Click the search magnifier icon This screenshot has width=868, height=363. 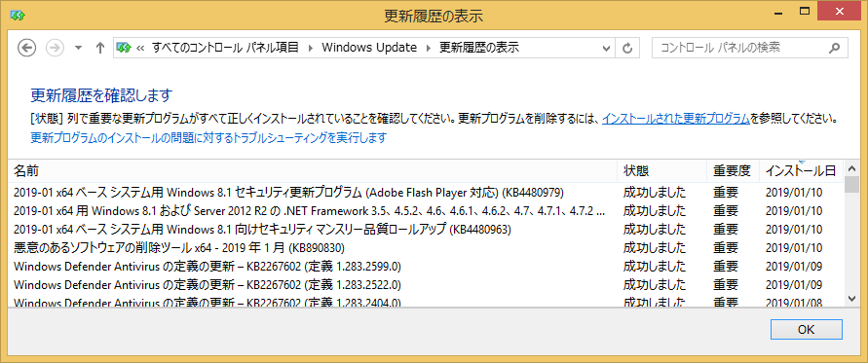[834, 48]
